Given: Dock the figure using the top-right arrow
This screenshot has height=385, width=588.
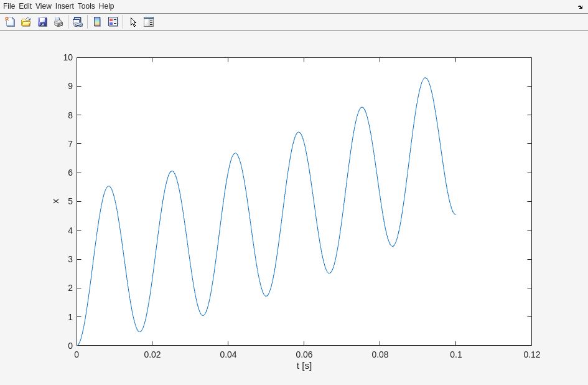Looking at the screenshot, I should 580,7.
